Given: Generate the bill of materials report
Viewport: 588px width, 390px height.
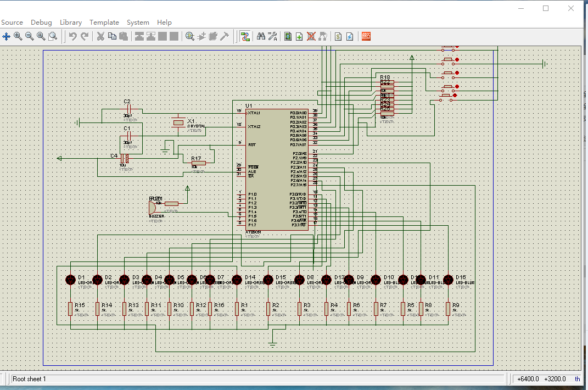Looking at the screenshot, I should (x=338, y=36).
